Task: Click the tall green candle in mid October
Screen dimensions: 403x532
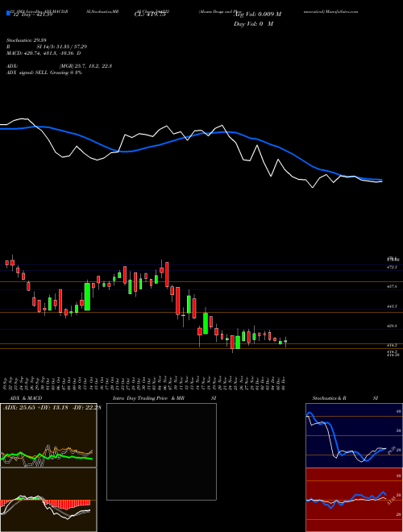Action: click(88, 297)
